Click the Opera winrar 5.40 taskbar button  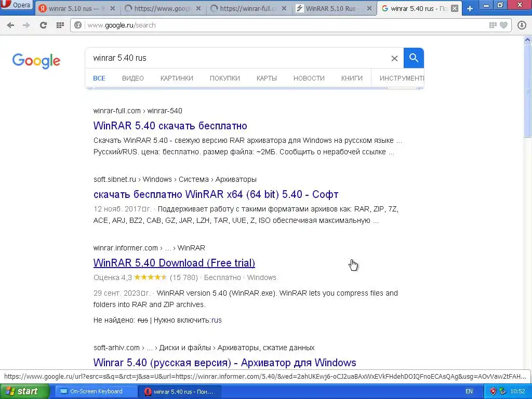point(180,391)
